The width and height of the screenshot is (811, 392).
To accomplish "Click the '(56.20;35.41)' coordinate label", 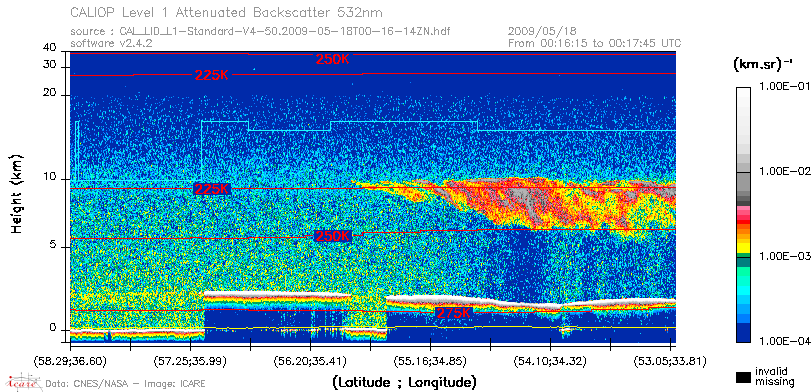I will (310, 360).
